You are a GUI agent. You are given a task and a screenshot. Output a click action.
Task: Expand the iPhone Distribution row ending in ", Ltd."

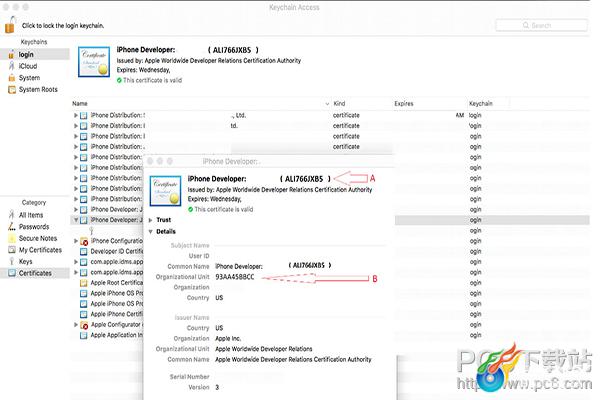[76, 115]
